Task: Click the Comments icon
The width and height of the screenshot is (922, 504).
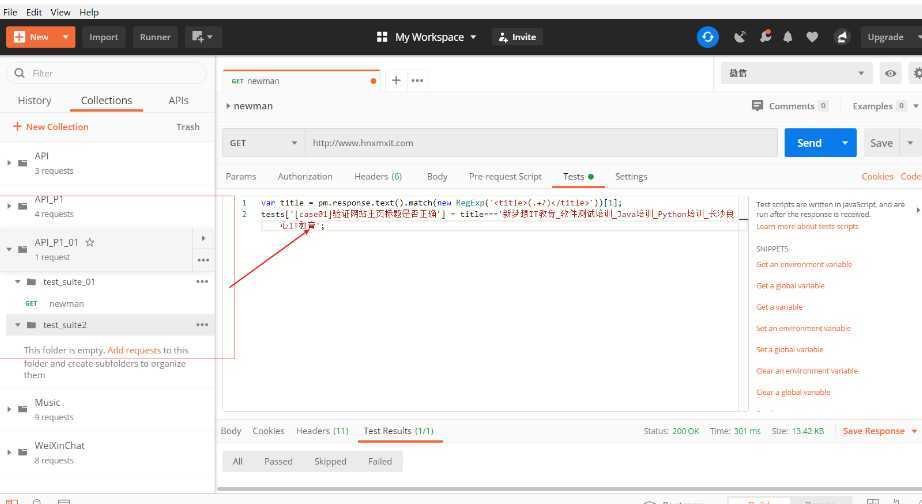Action: [757, 106]
